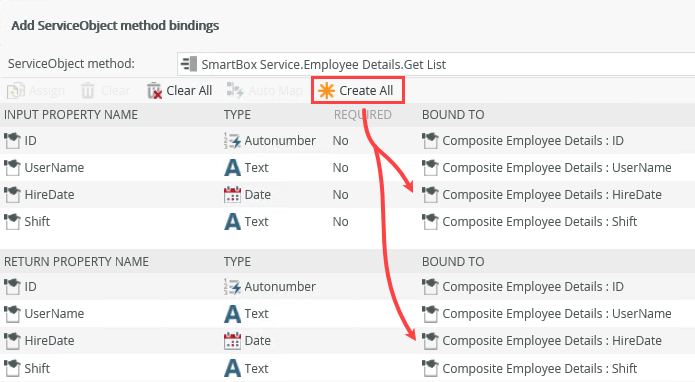
Task: Click the REQUIRED column header
Action: (x=363, y=115)
